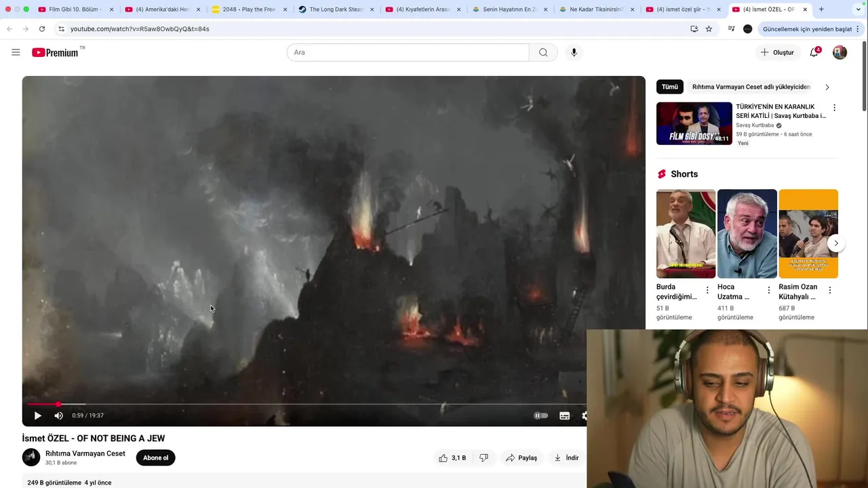Click the install/cast icon in address bar
Image resolution: width=868 pixels, height=488 pixels.
point(694,29)
